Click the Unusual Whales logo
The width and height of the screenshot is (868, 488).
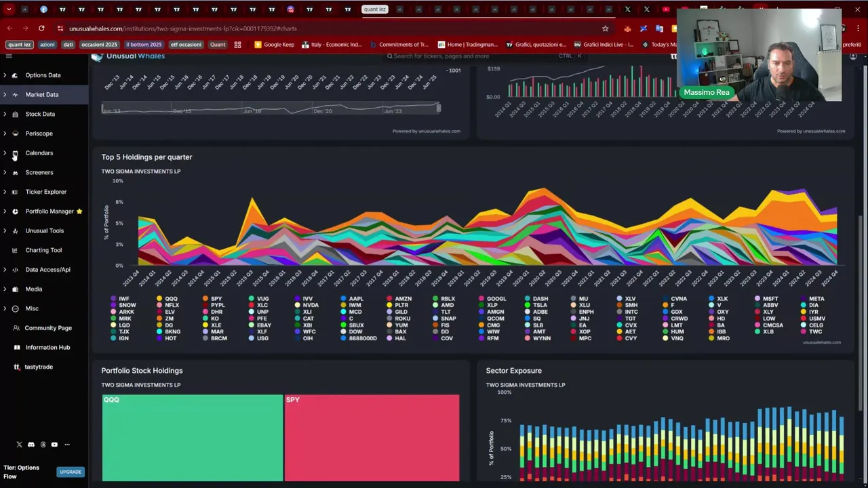click(129, 56)
